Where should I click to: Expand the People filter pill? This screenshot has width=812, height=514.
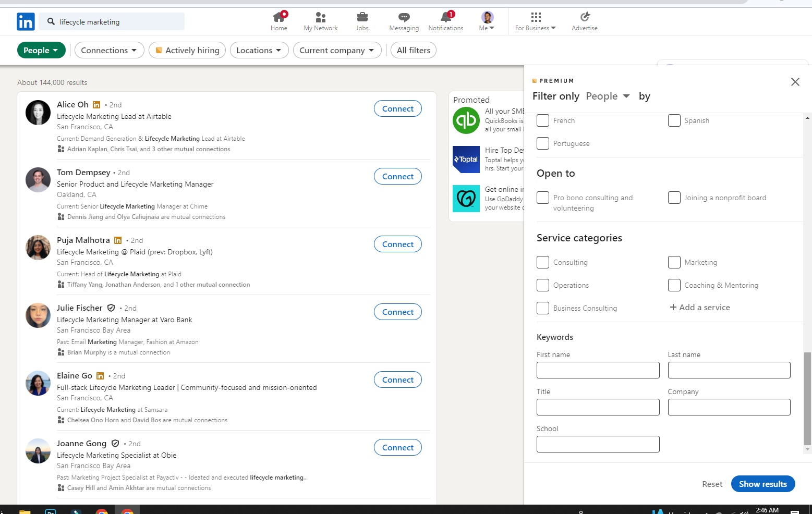coord(41,50)
